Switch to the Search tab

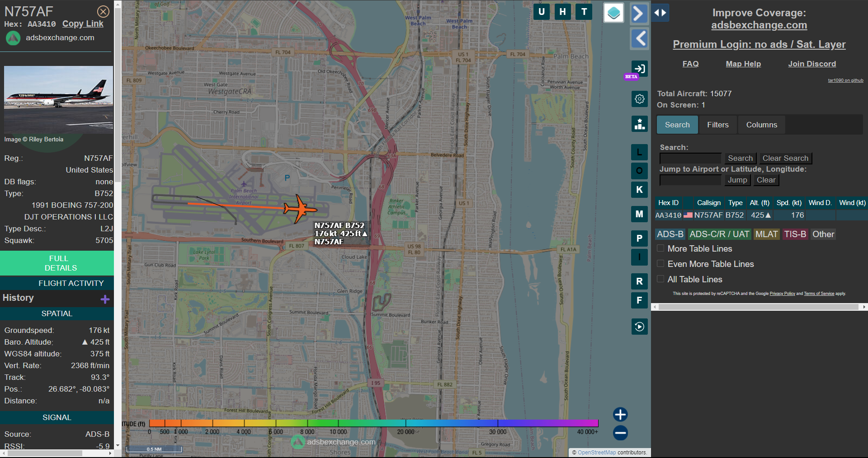tap(677, 125)
